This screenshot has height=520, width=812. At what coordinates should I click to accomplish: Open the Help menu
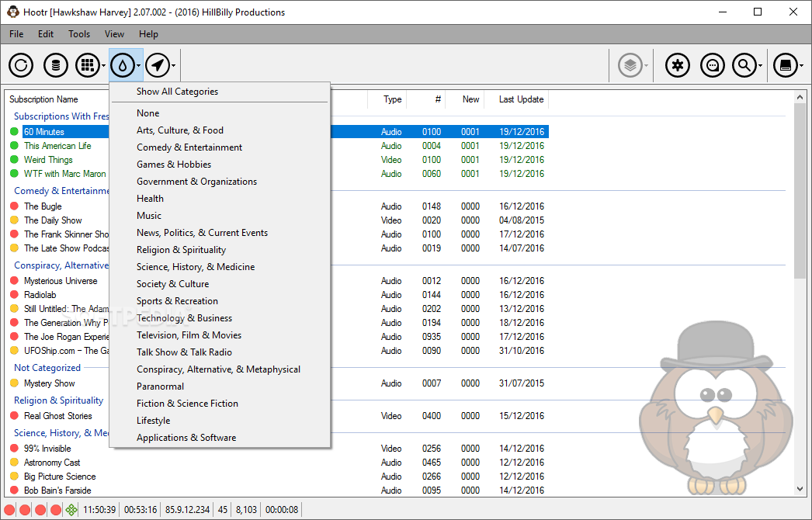148,34
